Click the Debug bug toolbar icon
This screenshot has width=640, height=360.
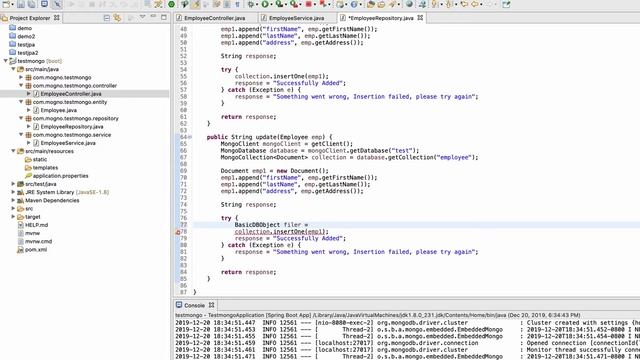click(251, 4)
